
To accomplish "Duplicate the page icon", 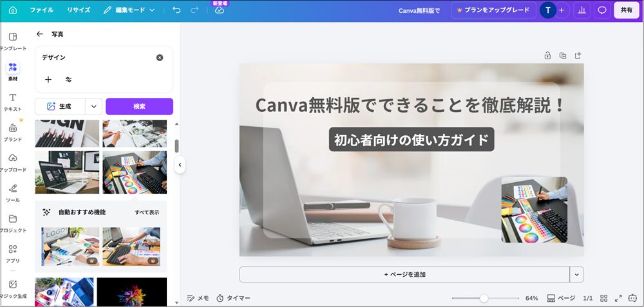I will [563, 55].
